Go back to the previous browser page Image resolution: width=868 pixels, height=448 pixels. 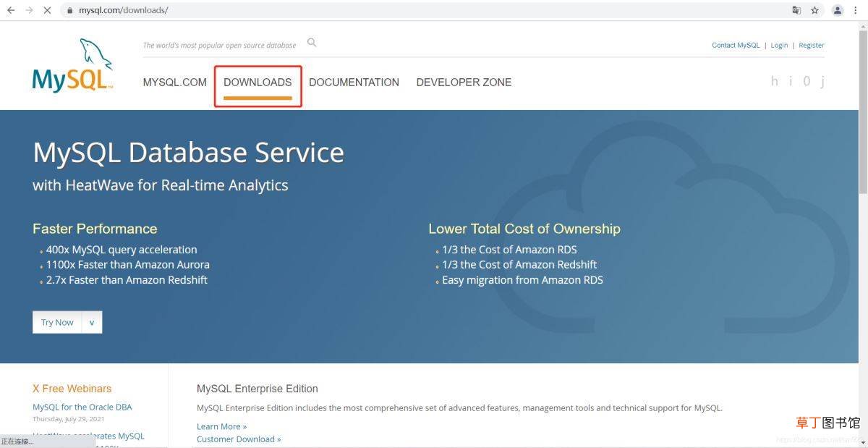(11, 10)
